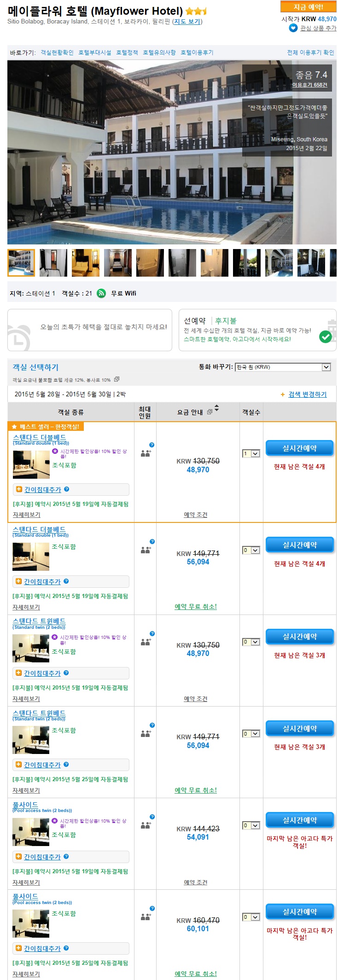Click the plus icon beside 검색 변경하기
Image resolution: width=338 pixels, height=980 pixels.
click(x=283, y=394)
